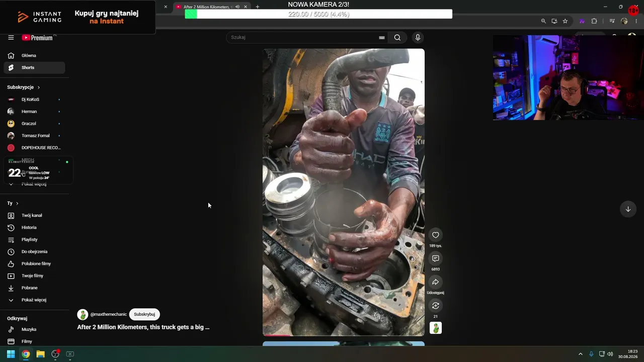Image resolution: width=644 pixels, height=362 pixels.
Task: Open Muzyka in Odkrywaj section
Action: [x=34, y=329]
